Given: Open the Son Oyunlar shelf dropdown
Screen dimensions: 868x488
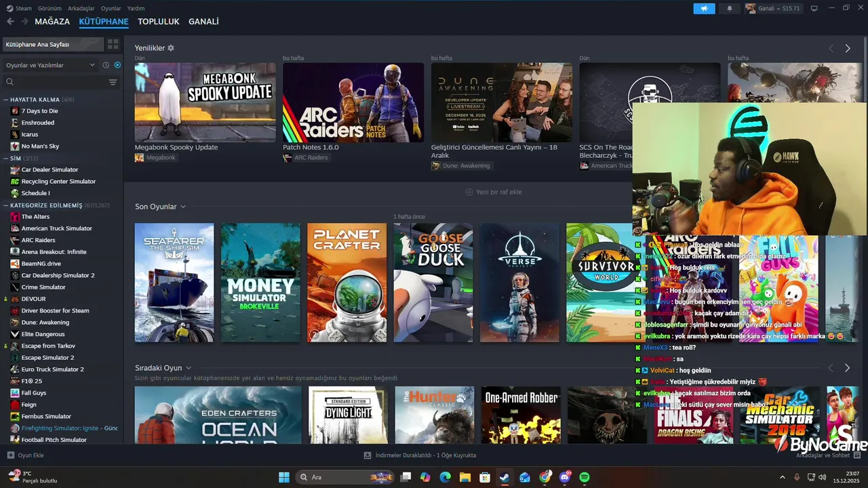Looking at the screenshot, I should pos(183,207).
